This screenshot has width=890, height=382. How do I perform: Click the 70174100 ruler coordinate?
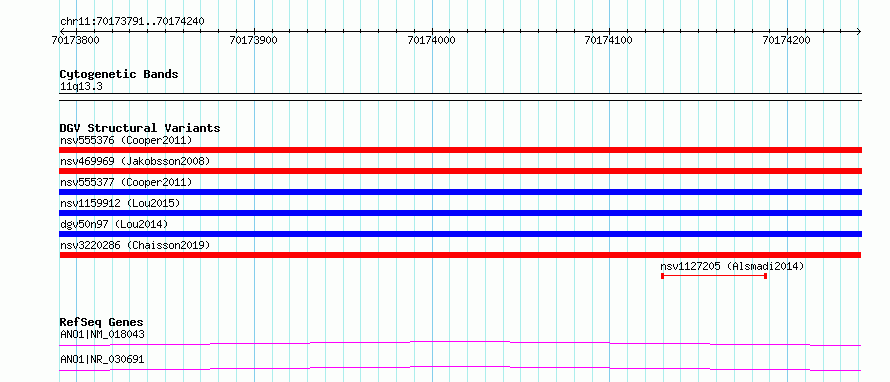click(609, 40)
